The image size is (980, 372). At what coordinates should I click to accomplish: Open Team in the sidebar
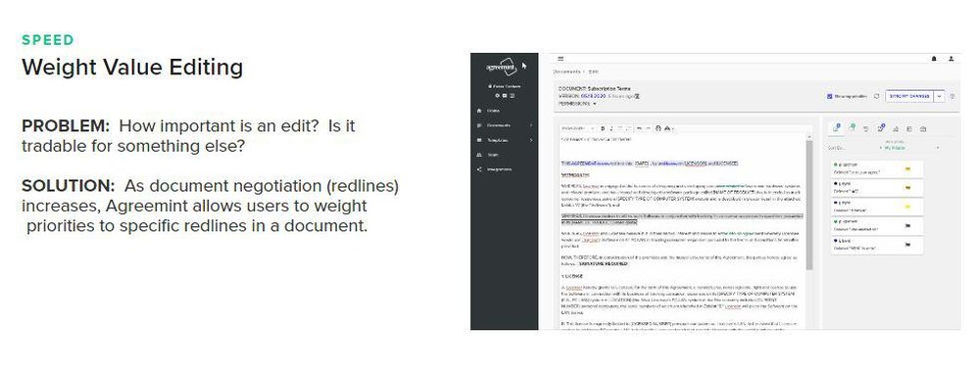[x=488, y=155]
